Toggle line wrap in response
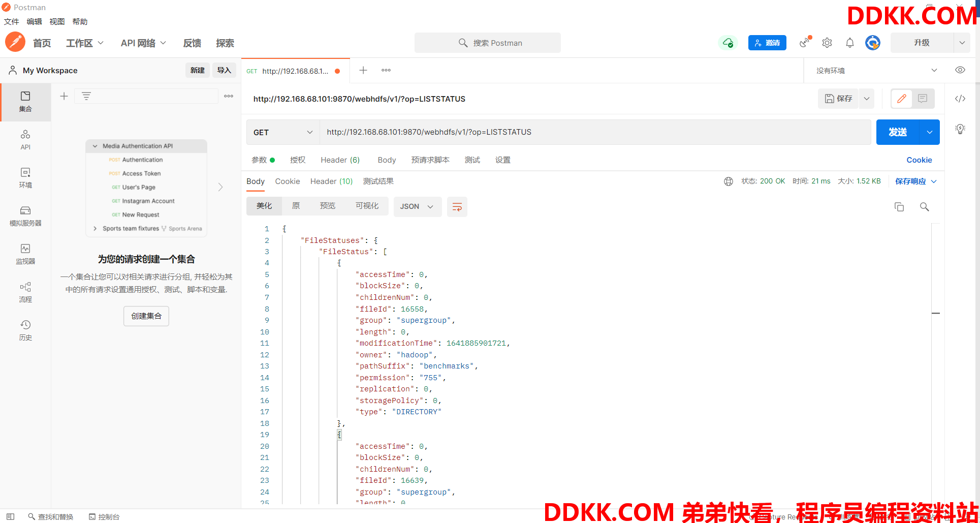 click(457, 207)
